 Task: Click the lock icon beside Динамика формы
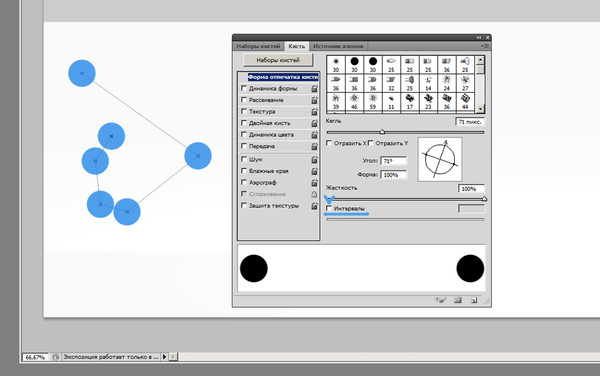pos(314,89)
